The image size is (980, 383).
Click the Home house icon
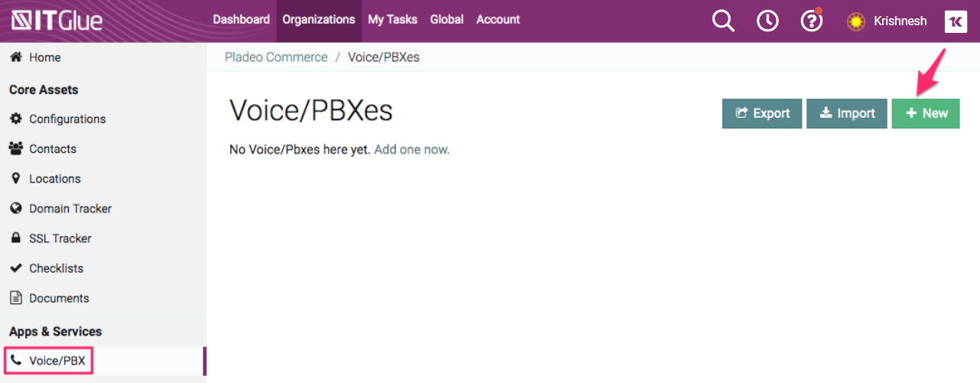point(15,57)
